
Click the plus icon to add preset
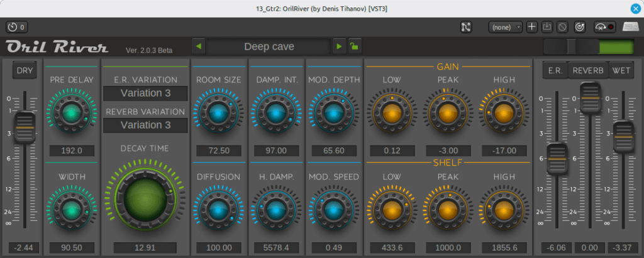[531, 27]
